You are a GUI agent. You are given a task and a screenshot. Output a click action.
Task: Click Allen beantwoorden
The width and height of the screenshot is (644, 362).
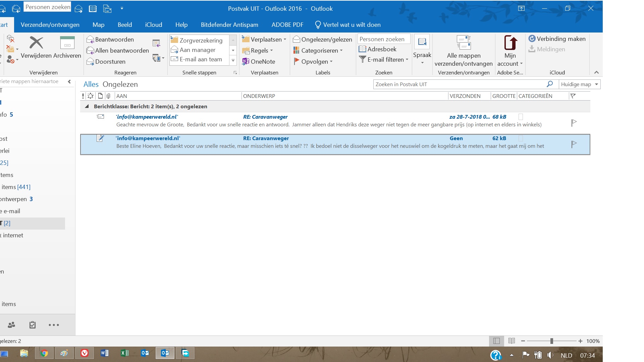coord(117,51)
